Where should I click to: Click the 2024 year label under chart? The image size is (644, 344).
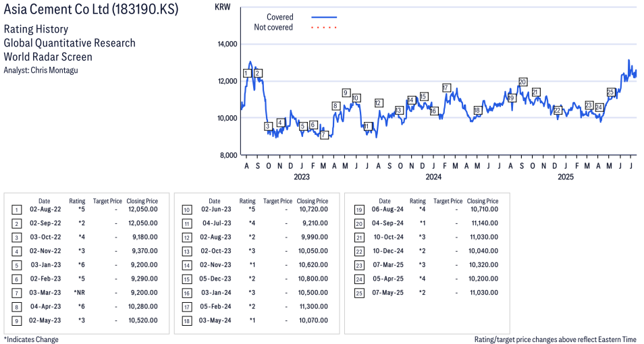pyautogui.click(x=433, y=177)
